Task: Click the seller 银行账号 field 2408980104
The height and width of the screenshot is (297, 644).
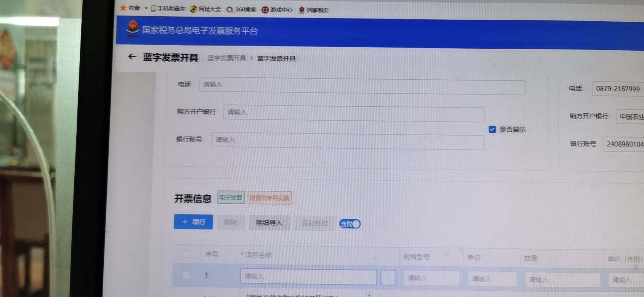Action: point(623,144)
